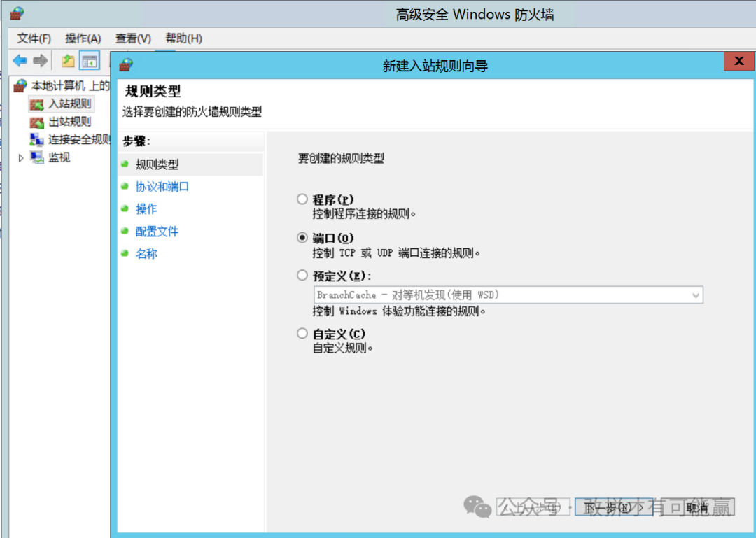Click the text 自定义规则。
The height and width of the screenshot is (538, 756).
(343, 348)
